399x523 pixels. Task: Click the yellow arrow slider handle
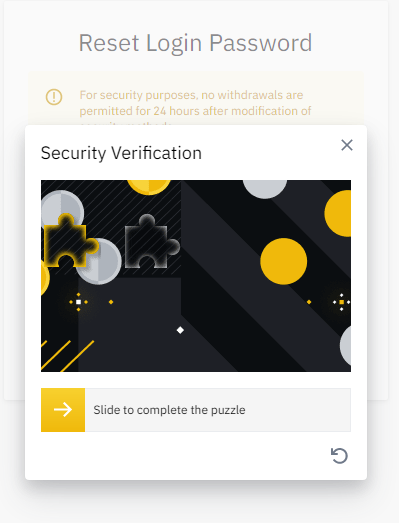coord(63,410)
